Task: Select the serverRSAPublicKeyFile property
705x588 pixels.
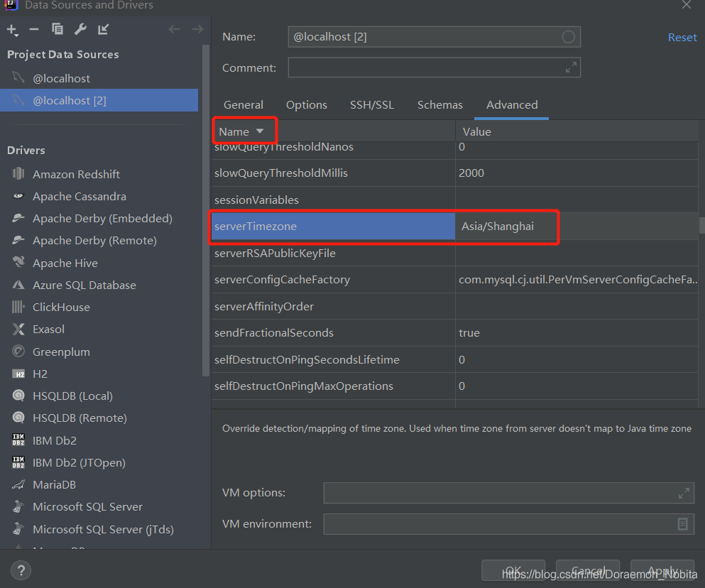Action: (x=334, y=254)
